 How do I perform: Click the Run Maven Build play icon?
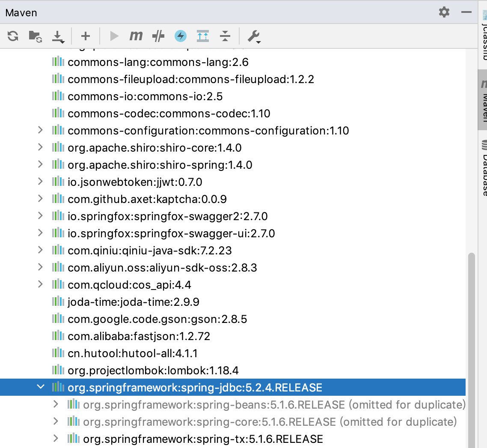coord(114,36)
